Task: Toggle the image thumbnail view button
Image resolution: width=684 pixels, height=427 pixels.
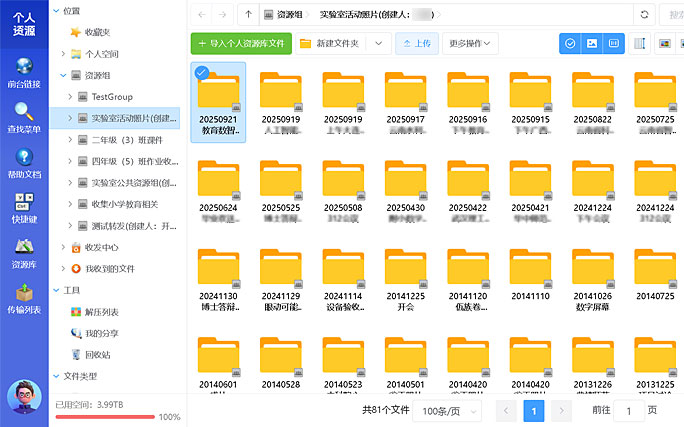Action: coord(592,44)
